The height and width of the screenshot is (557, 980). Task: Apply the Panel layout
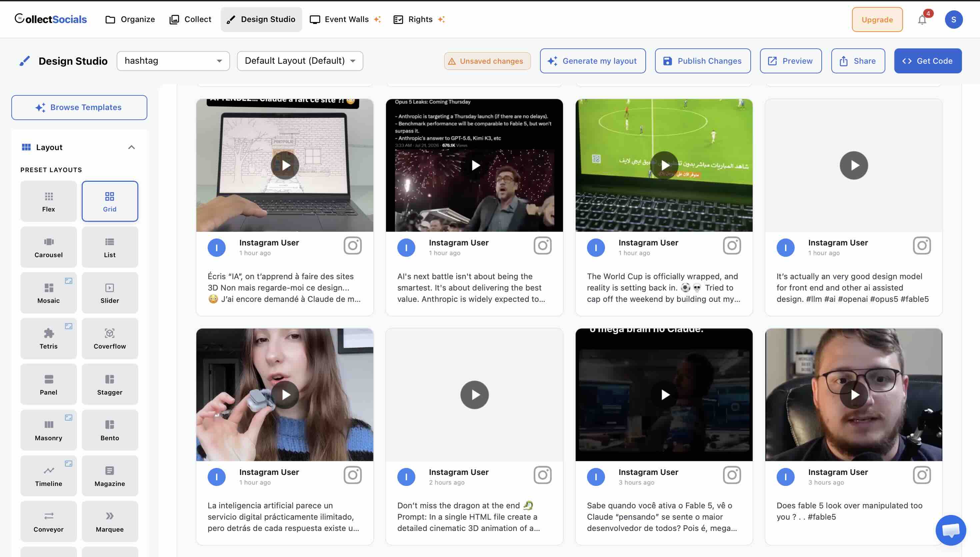(x=49, y=385)
